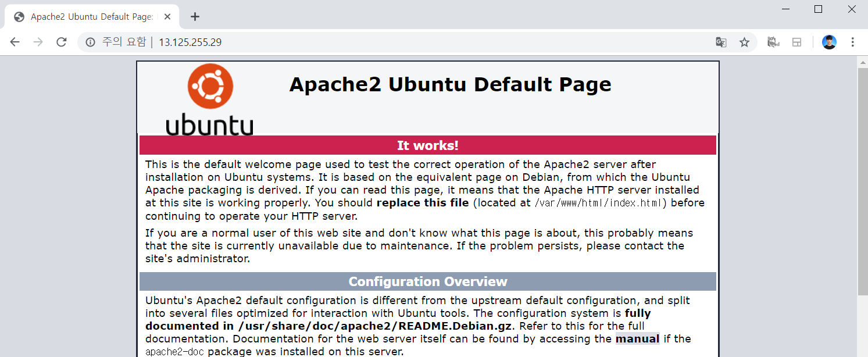Click the Ubuntu logo image

210,99
